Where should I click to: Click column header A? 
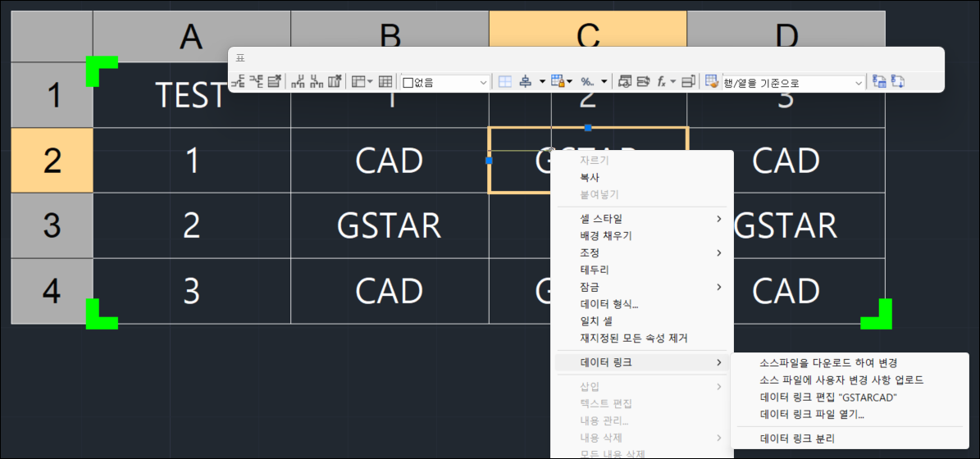click(x=192, y=36)
